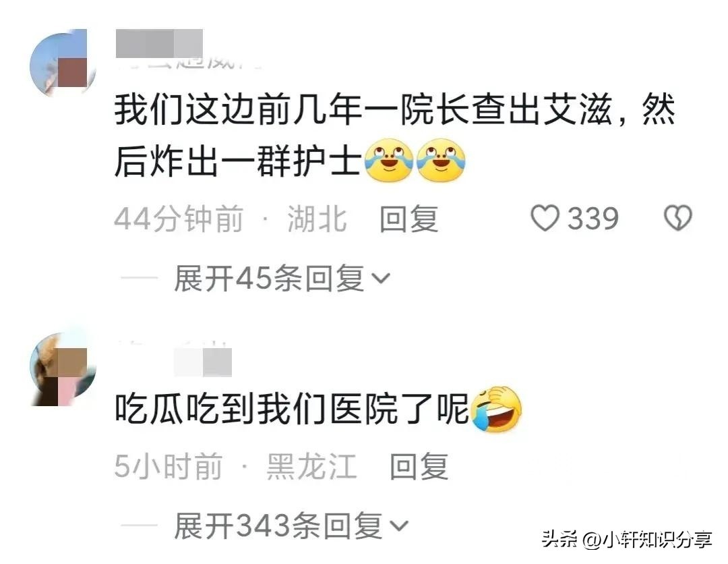Click the chevron beside 展开45条回复
The width and height of the screenshot is (728, 564).
click(x=381, y=278)
